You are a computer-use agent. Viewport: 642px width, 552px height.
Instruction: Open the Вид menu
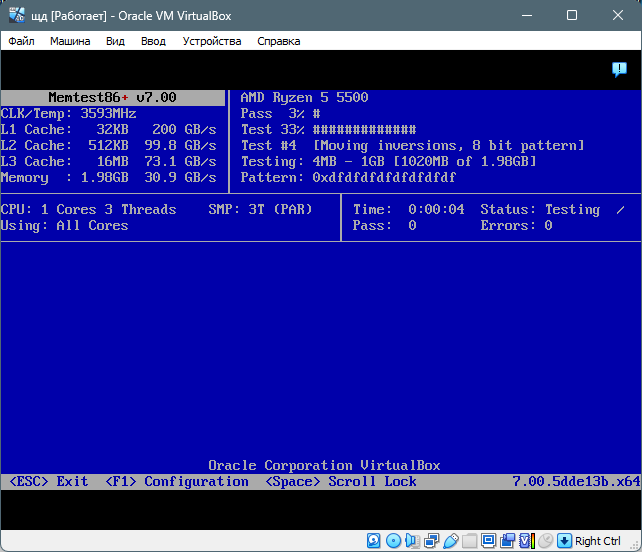(115, 41)
